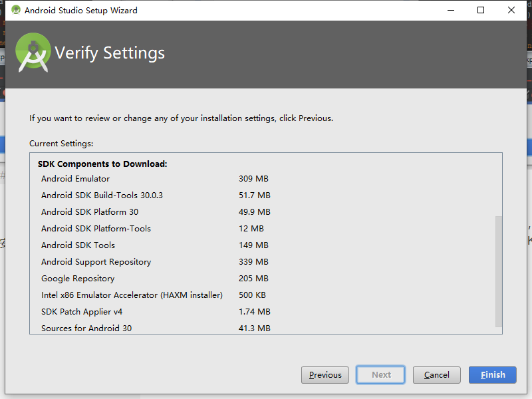Select 'Android SDK Platform 30' entry

tap(90, 212)
